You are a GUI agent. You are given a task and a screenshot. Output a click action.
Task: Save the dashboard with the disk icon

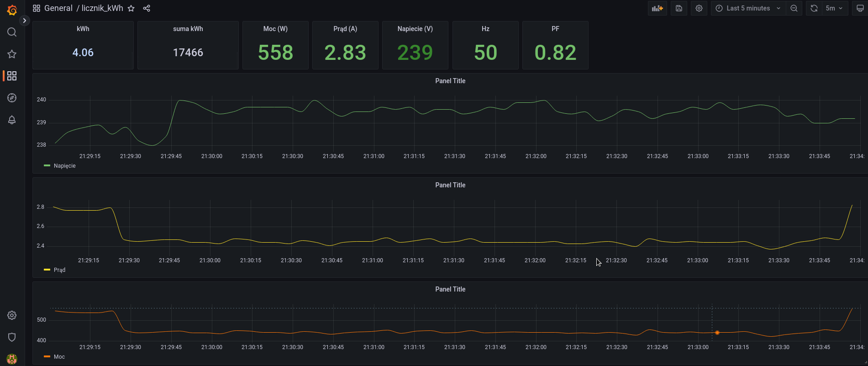pyautogui.click(x=679, y=8)
